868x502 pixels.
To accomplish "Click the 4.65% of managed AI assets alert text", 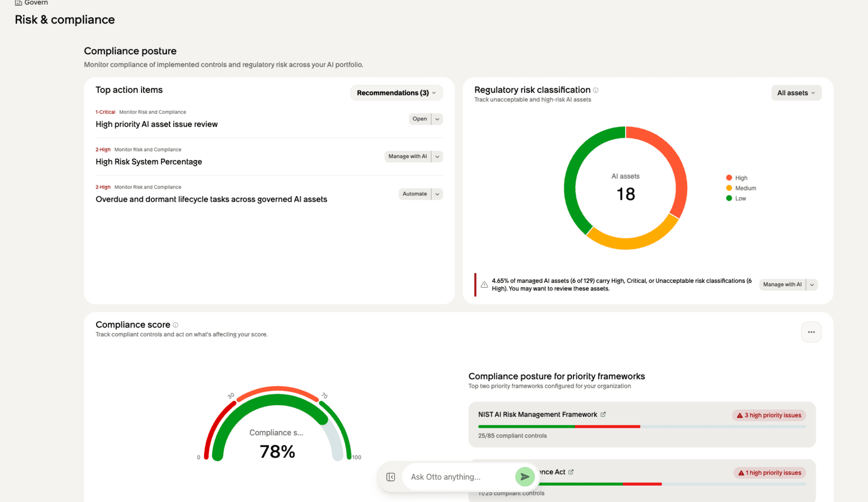I will [621, 285].
